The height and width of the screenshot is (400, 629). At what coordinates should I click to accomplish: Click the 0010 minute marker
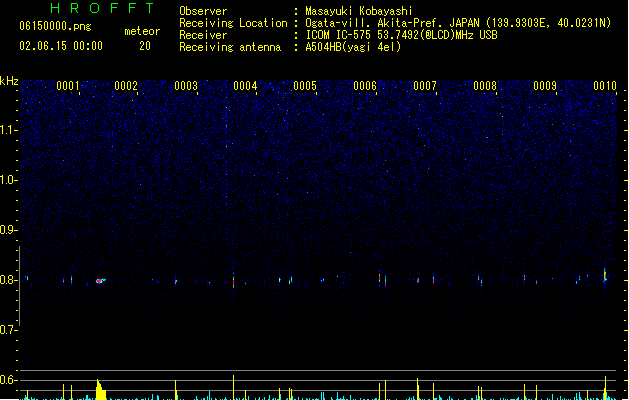point(605,86)
